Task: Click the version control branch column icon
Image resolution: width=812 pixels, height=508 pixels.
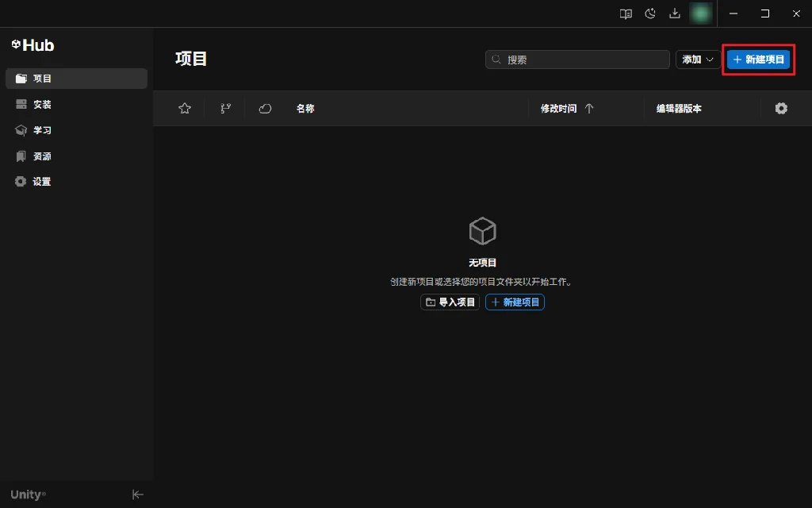Action: [x=225, y=109]
